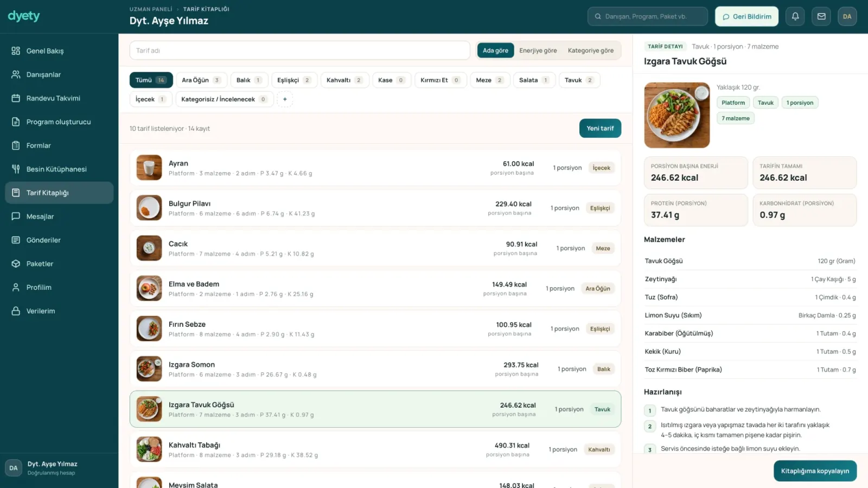
Task: Add a new category with plus chip
Action: 285,99
